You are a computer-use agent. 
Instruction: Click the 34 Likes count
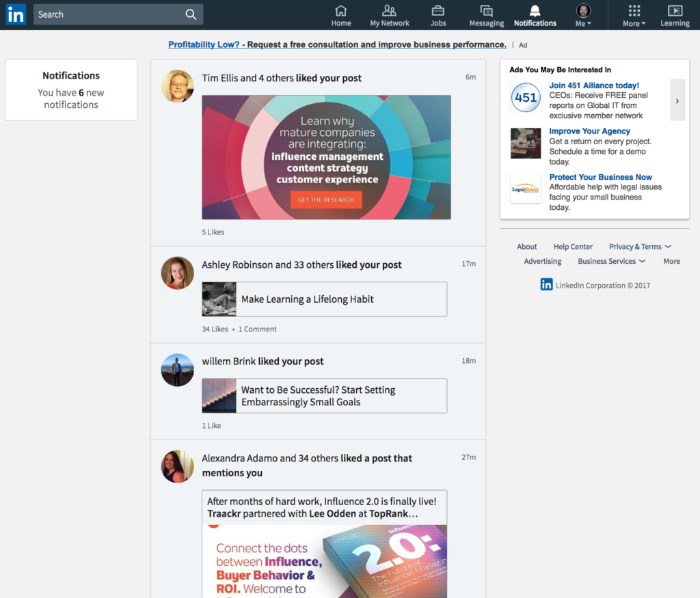pyautogui.click(x=215, y=329)
